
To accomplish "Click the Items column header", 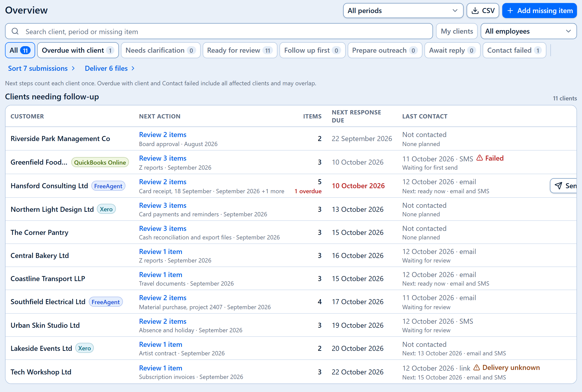I will click(x=312, y=116).
